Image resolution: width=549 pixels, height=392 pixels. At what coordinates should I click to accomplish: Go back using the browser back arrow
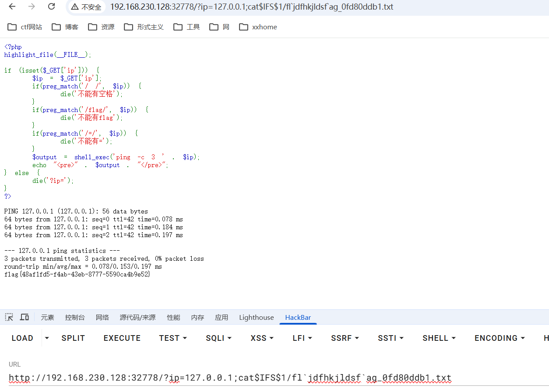coord(12,7)
